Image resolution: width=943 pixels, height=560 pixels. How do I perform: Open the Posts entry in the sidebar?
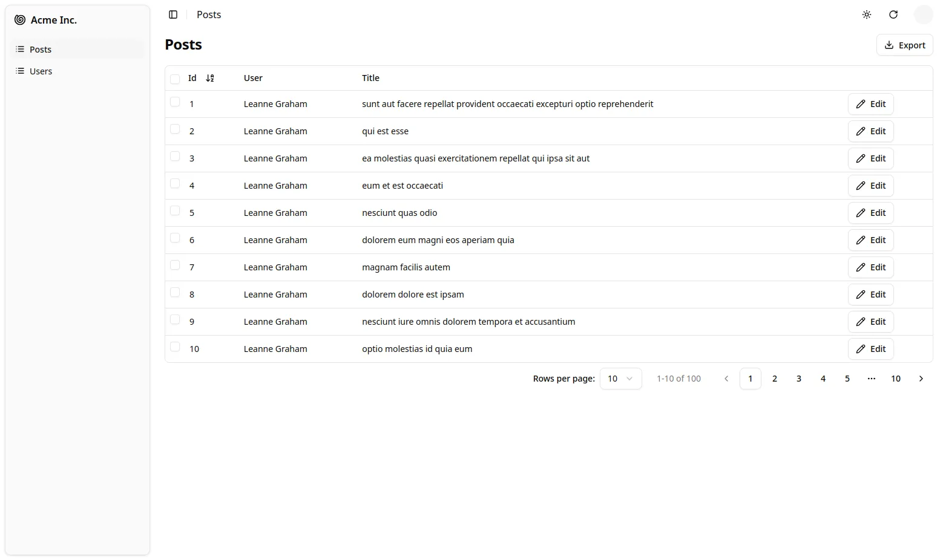click(x=40, y=49)
